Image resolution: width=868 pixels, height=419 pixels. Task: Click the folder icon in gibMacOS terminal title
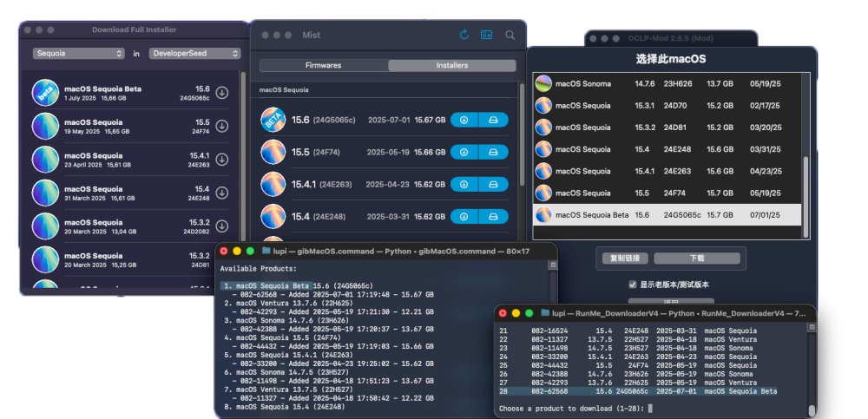point(266,251)
